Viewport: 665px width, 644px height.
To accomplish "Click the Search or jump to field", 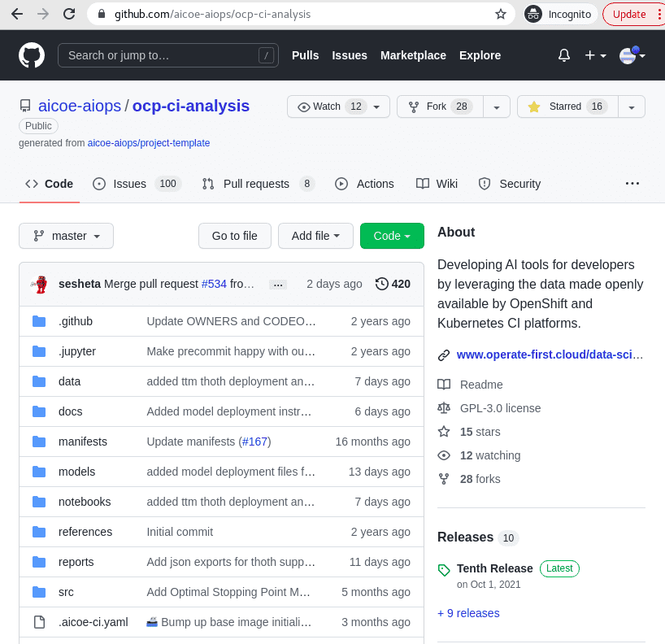I will click(168, 55).
